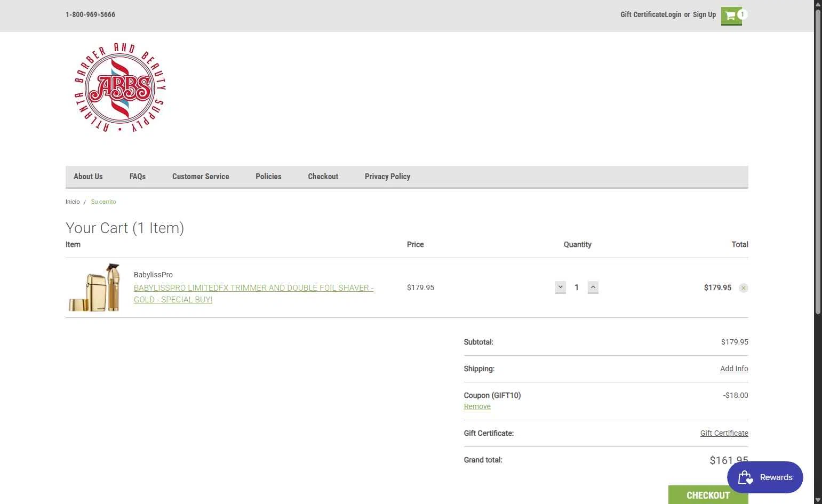This screenshot has width=822, height=504.
Task: Click the Su carrito breadcrumb
Action: tap(103, 202)
